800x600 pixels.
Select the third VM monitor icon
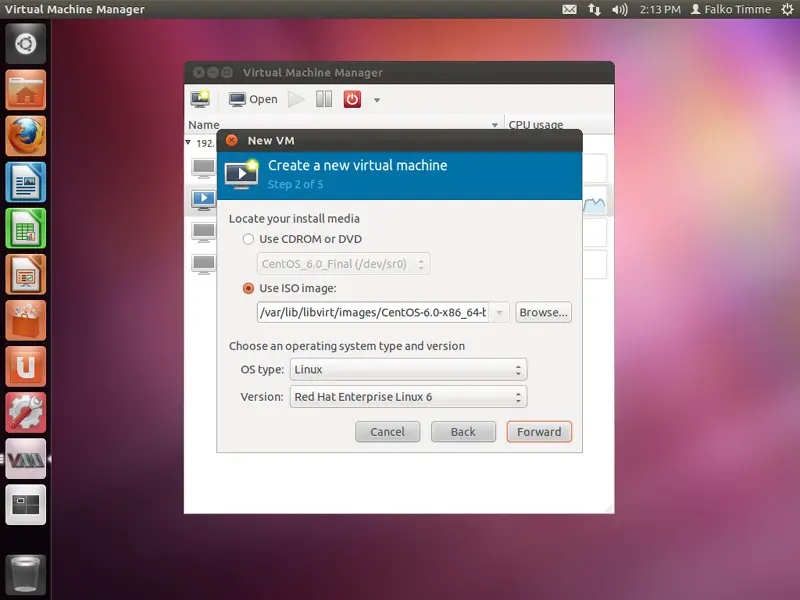point(204,232)
